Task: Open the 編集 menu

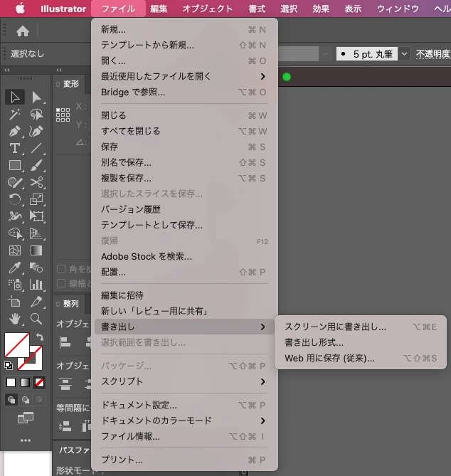Action: pos(159,9)
